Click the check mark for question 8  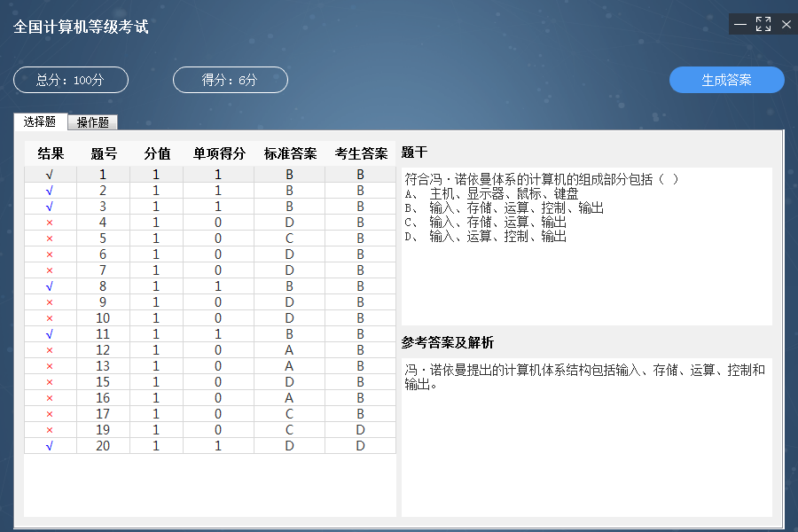(50, 286)
